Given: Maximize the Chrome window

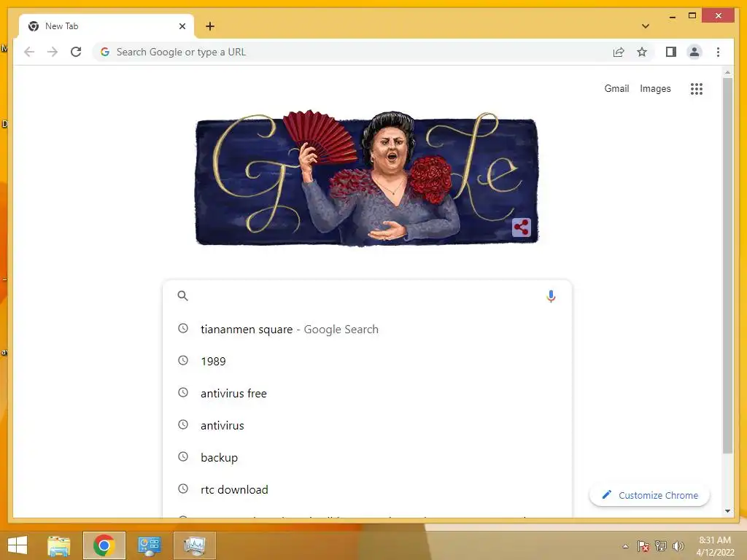Looking at the screenshot, I should (x=692, y=16).
